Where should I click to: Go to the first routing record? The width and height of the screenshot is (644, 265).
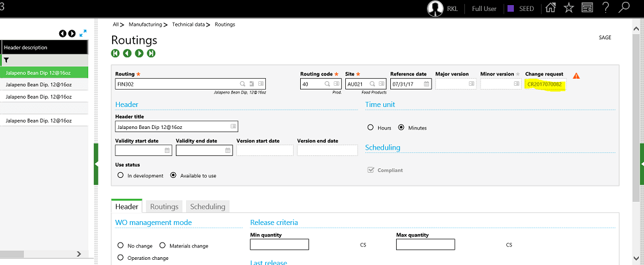(x=115, y=54)
